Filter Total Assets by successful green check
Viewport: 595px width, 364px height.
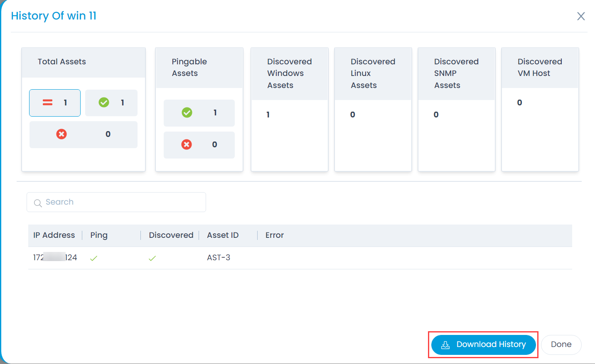tap(111, 103)
